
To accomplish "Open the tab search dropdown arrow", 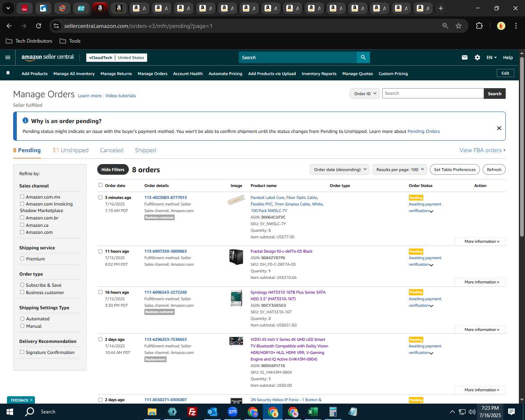I will tap(8, 8).
